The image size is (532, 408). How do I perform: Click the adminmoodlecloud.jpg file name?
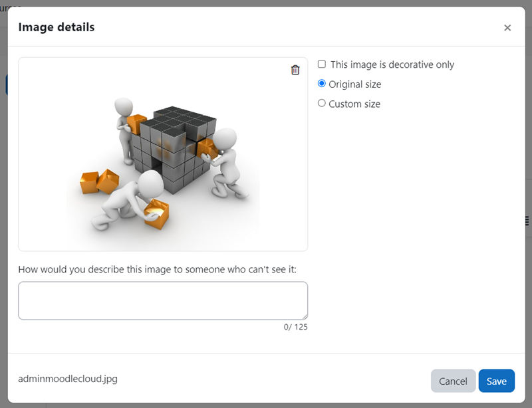[68, 379]
